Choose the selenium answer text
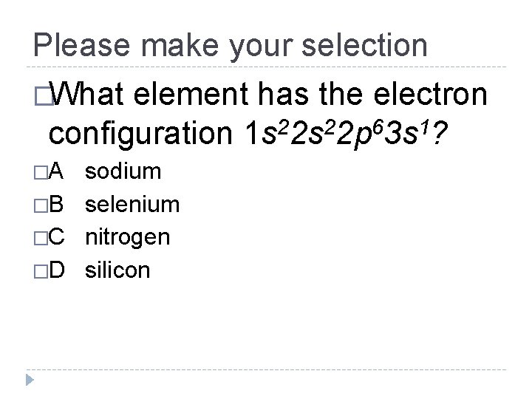The image size is (532, 399). (x=132, y=205)
